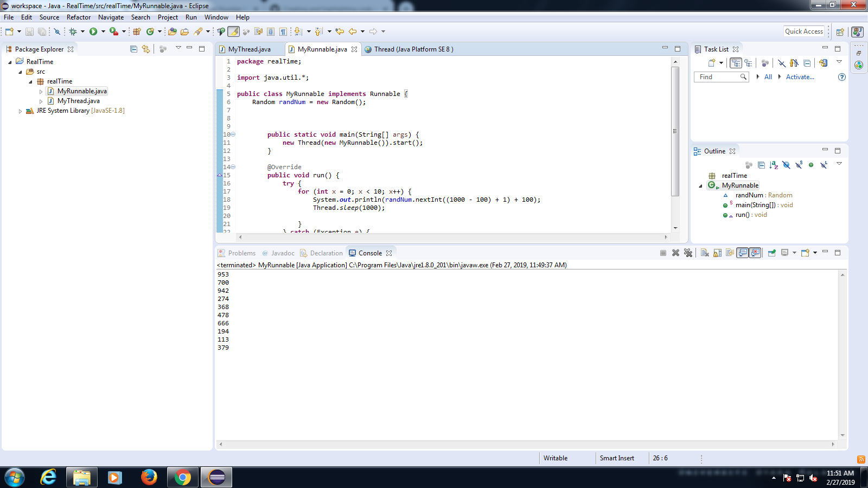The width and height of the screenshot is (868, 488).
Task: Toggle Block Selection Mode icon
Action: (271, 31)
